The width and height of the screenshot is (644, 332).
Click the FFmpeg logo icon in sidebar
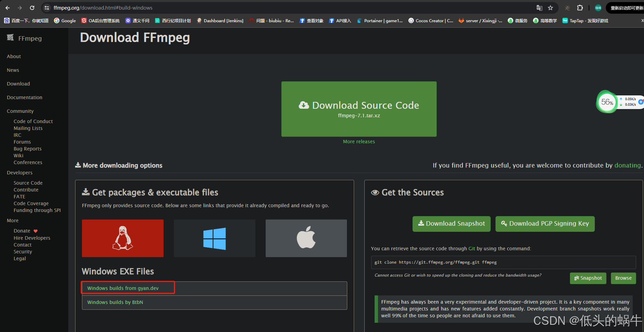10,37
